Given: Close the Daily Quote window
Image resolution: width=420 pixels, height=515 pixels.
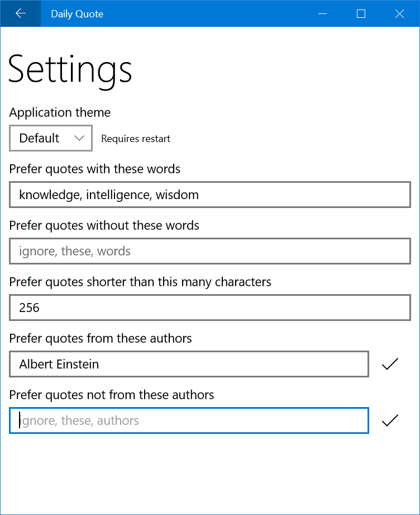Looking at the screenshot, I should click(x=399, y=14).
